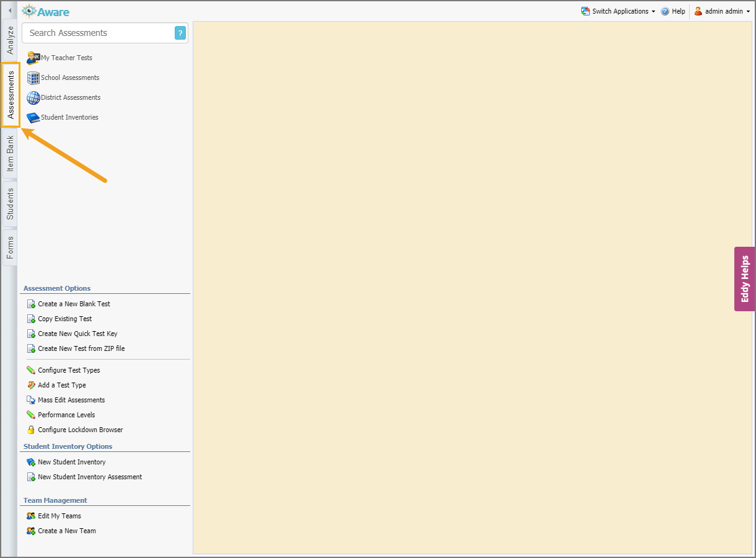
Task: Open My Teacher Tests
Action: pos(66,58)
